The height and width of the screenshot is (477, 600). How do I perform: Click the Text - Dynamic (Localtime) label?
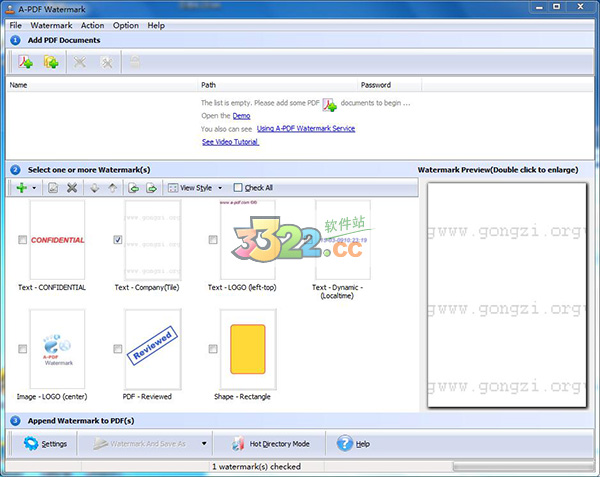pyautogui.click(x=337, y=291)
